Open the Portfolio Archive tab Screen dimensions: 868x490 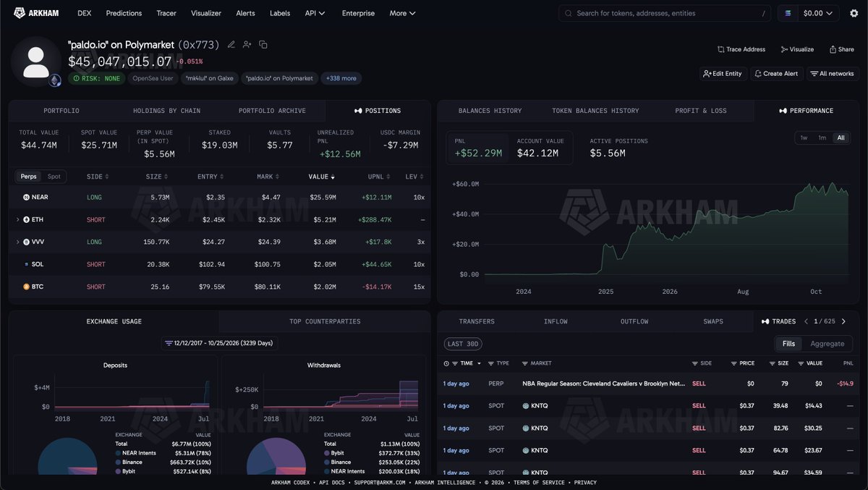tap(272, 111)
